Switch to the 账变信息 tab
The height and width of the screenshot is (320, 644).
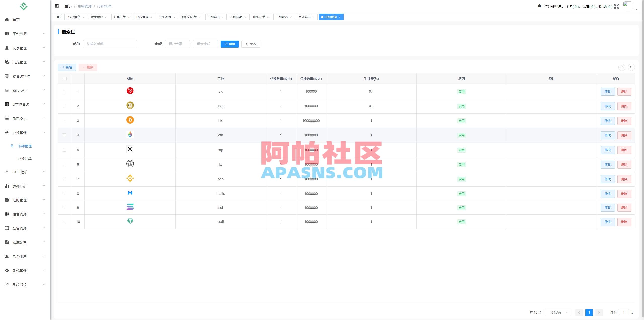tap(76, 17)
